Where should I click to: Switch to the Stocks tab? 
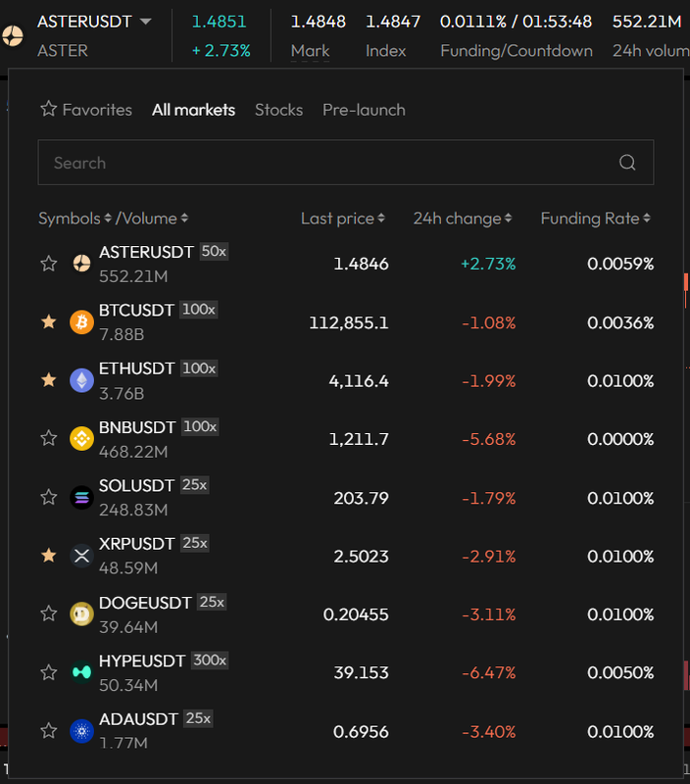(x=278, y=110)
